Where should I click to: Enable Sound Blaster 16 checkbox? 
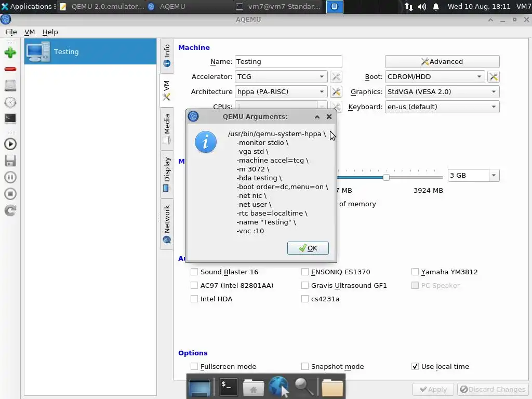(194, 272)
